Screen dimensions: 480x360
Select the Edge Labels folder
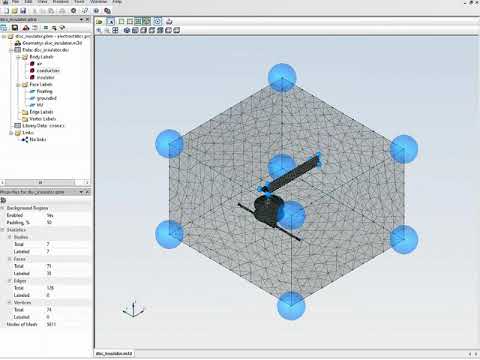point(41,112)
